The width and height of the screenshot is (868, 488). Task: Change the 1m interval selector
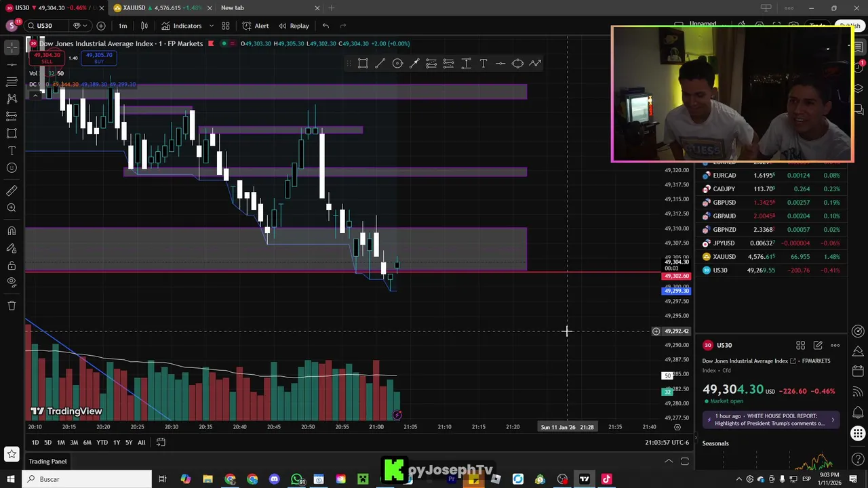coord(123,26)
